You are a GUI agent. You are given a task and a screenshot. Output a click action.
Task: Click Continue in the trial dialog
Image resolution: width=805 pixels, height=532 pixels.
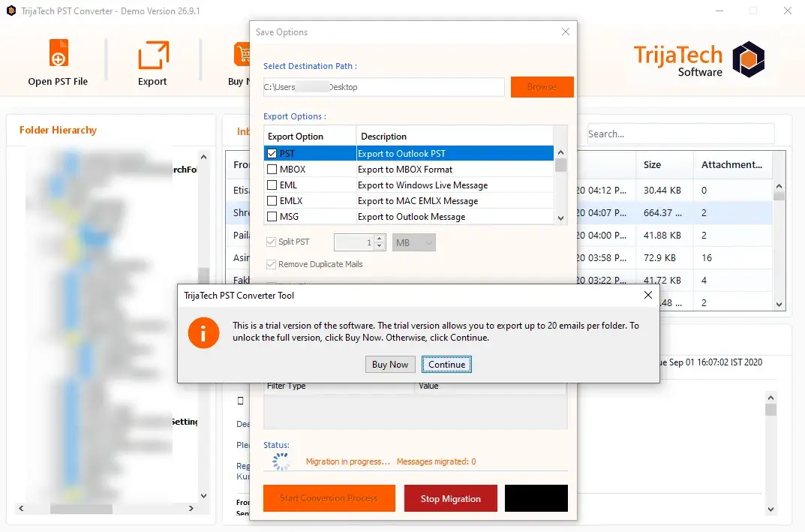(446, 365)
